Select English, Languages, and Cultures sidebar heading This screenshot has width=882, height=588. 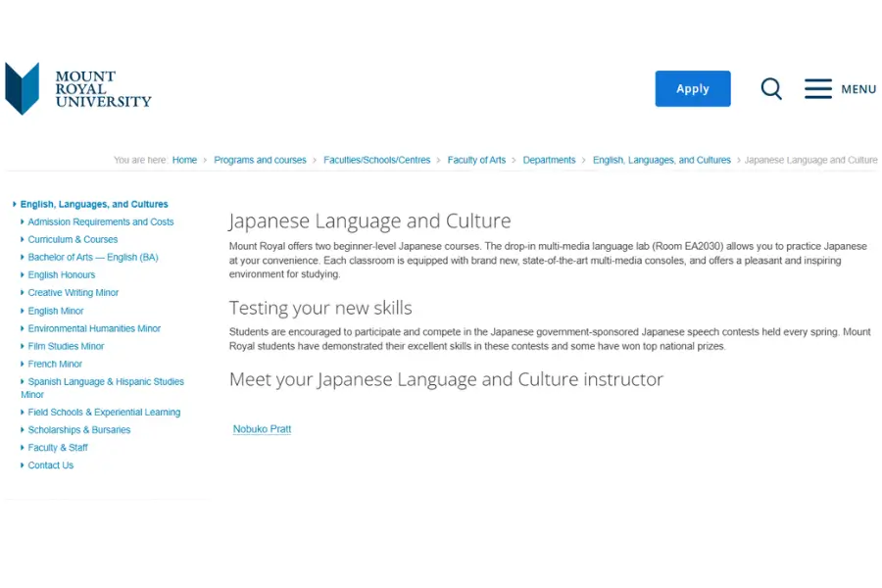tap(94, 204)
